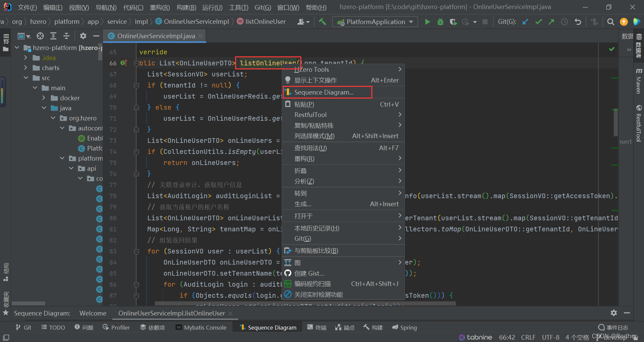Expand the docker folder
Image resolution: width=644 pixels, height=342 pixels.
click(x=44, y=98)
